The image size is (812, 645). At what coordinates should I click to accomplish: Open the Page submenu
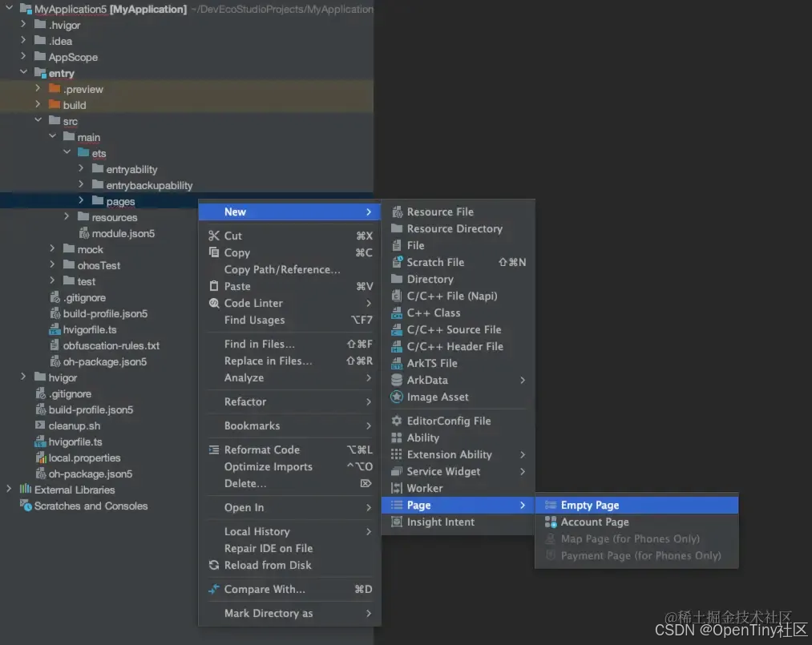(x=458, y=505)
